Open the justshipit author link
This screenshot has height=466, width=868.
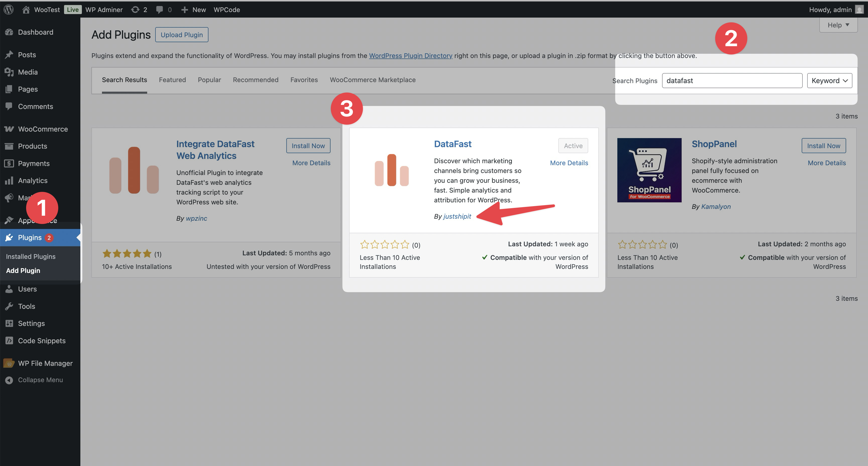coord(457,216)
